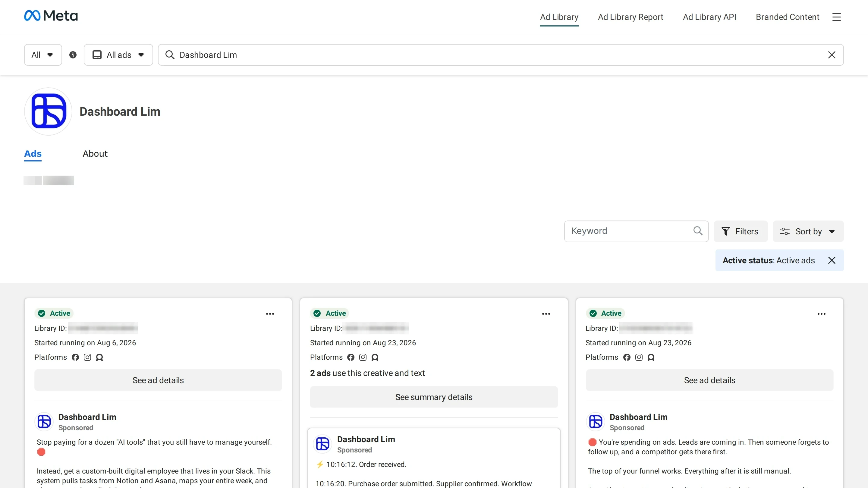The height and width of the screenshot is (488, 868).
Task: Click '10:16:12. Order received.' ad text
Action: 366,465
